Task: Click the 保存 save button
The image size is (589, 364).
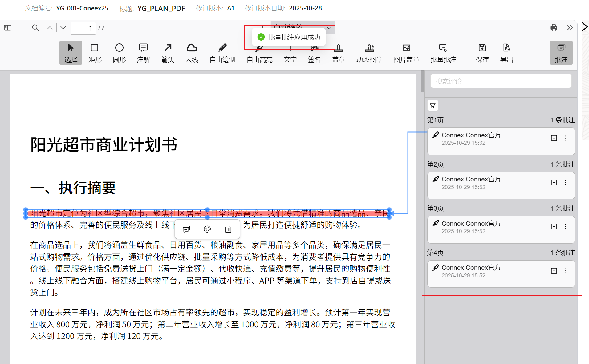Action: click(x=482, y=52)
